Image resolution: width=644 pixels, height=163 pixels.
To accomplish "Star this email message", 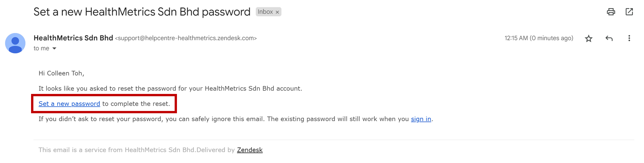I will pyautogui.click(x=588, y=39).
